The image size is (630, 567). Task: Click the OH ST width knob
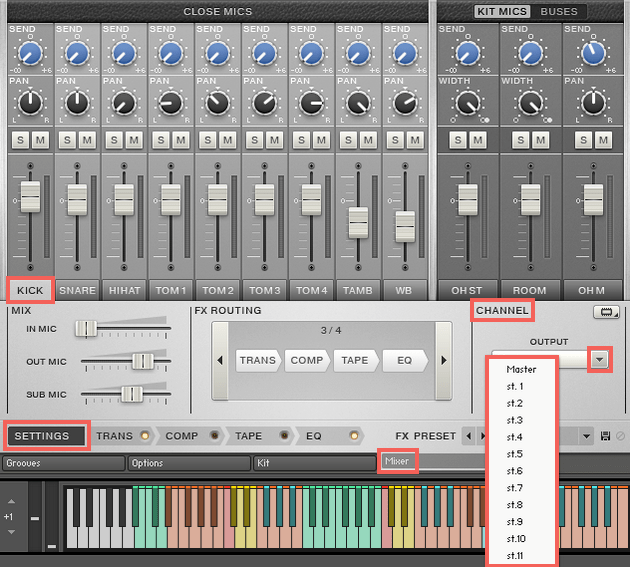(x=468, y=102)
